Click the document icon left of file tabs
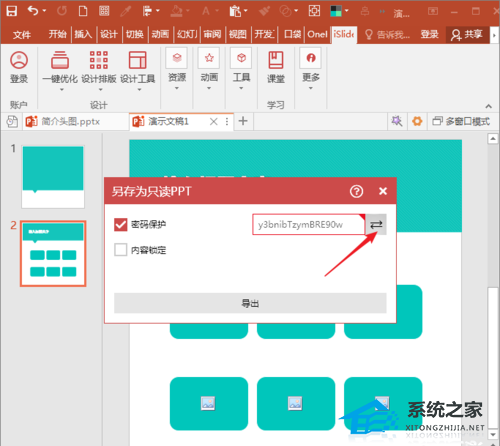 point(12,121)
